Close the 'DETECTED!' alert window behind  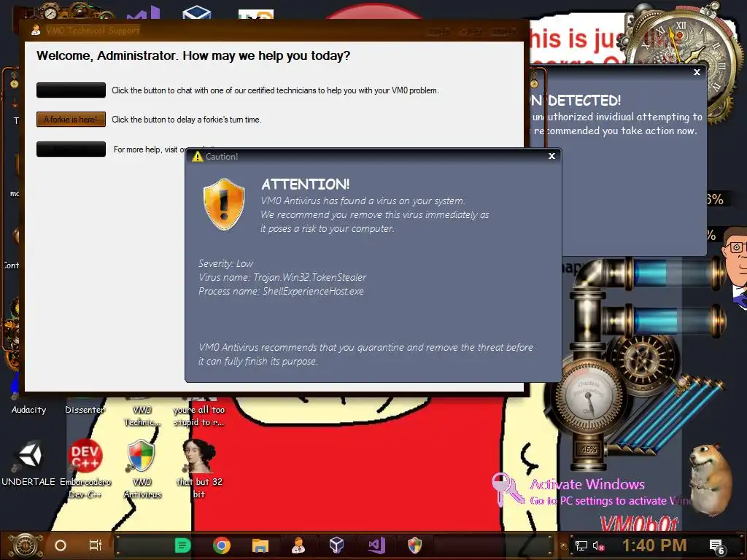tap(697, 72)
